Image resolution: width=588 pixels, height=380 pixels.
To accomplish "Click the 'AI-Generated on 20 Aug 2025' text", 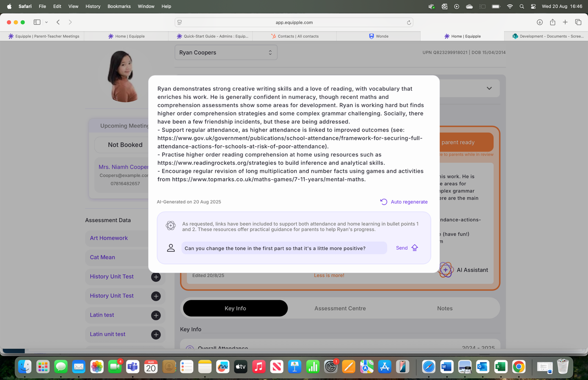I will click(189, 202).
